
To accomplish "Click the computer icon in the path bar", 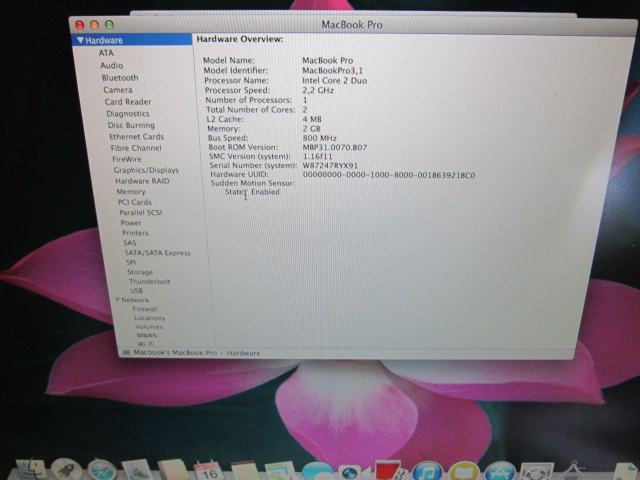I will (126, 352).
